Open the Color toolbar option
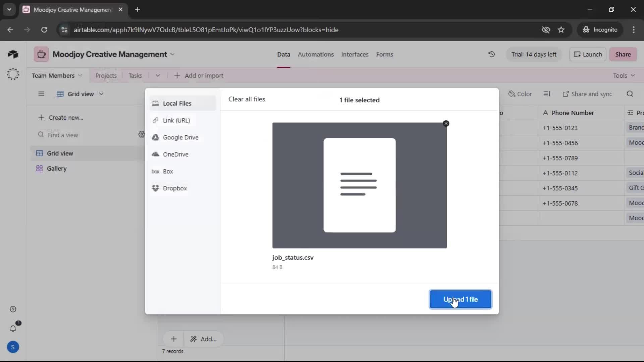Viewport: 644px width, 362px height. click(520, 94)
